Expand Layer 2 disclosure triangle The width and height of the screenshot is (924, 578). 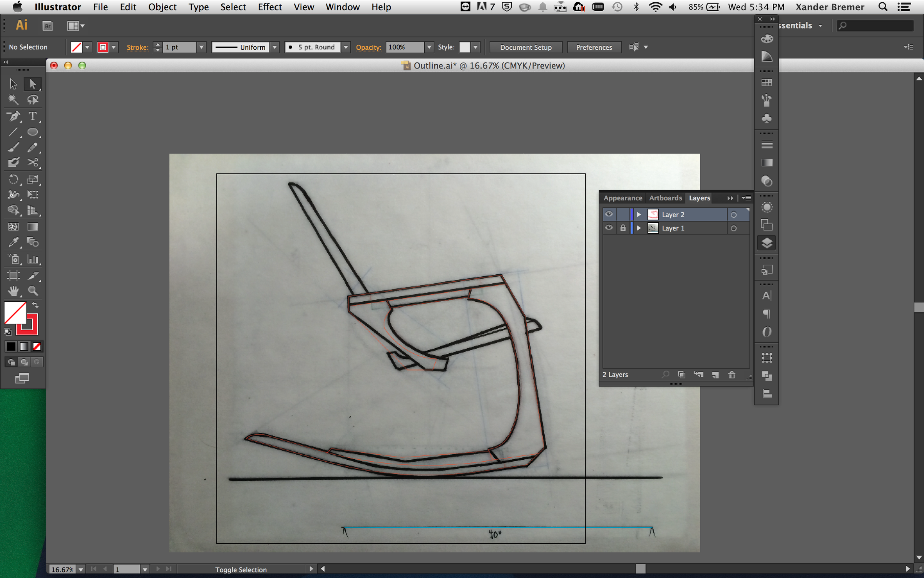639,215
